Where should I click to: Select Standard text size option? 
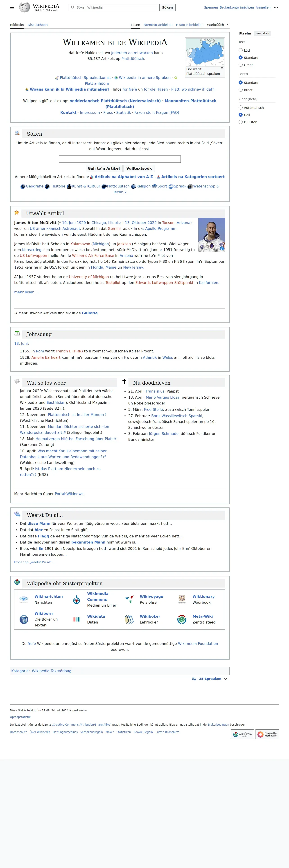(x=241, y=58)
